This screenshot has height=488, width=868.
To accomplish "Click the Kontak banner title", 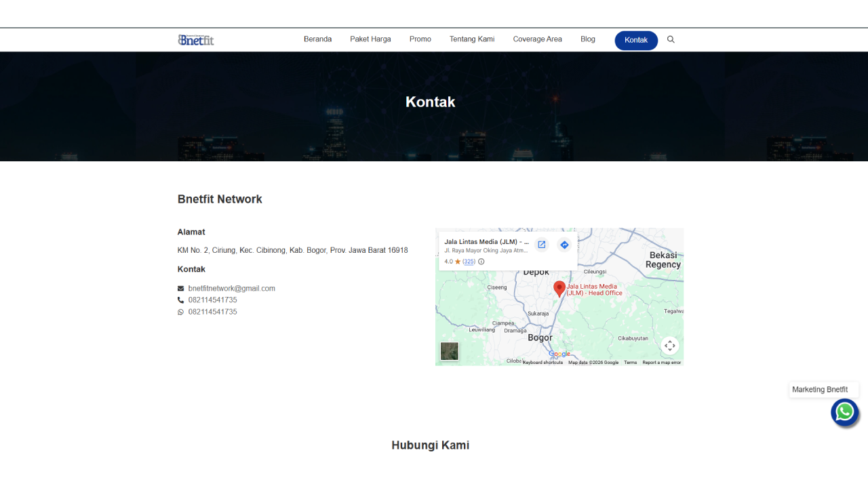I will coord(431,102).
